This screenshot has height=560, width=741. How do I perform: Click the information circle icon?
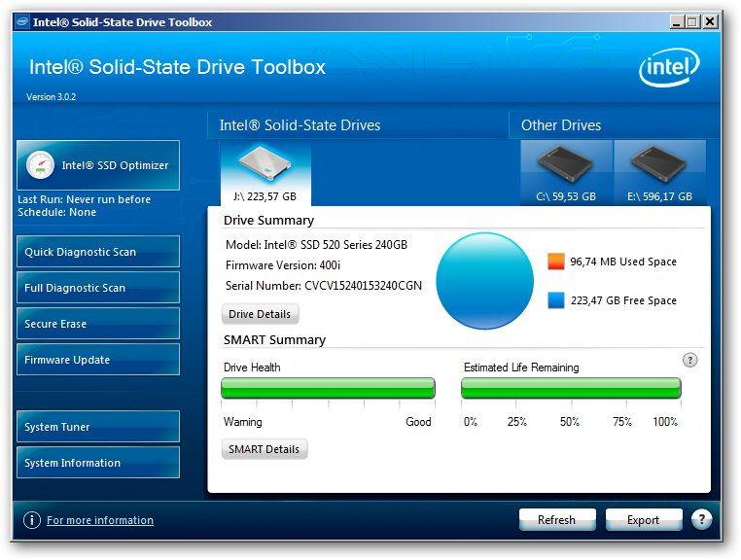32,520
